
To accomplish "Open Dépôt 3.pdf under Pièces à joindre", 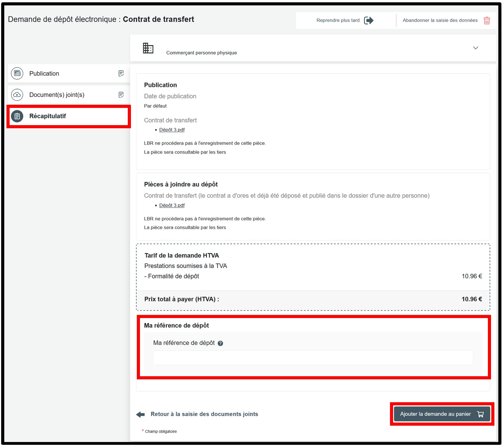I will (172, 205).
